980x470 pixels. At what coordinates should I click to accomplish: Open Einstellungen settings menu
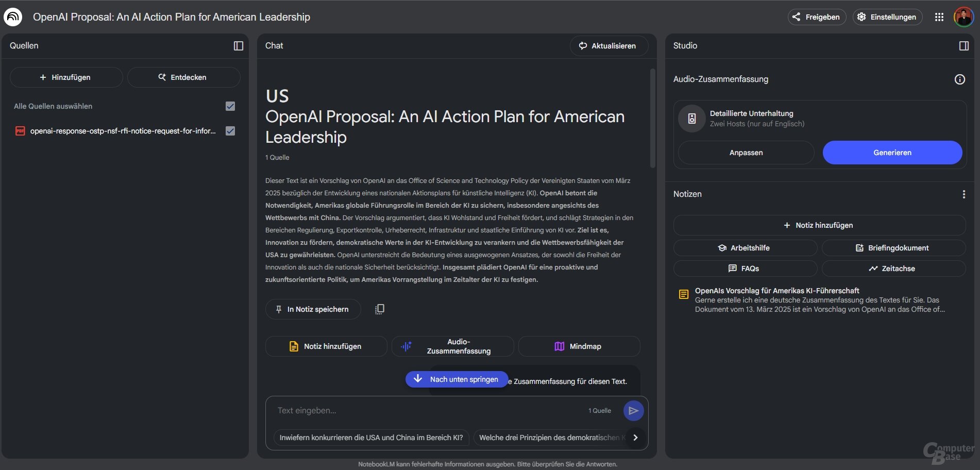[887, 17]
